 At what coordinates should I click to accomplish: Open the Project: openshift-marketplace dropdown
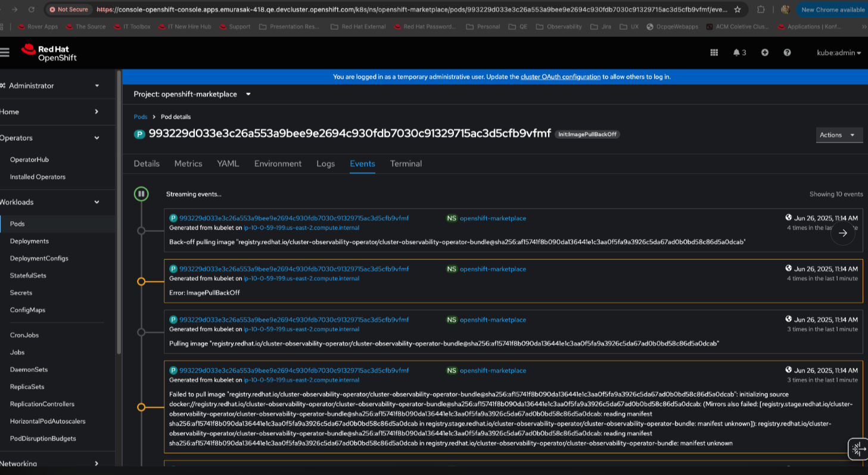pyautogui.click(x=192, y=94)
